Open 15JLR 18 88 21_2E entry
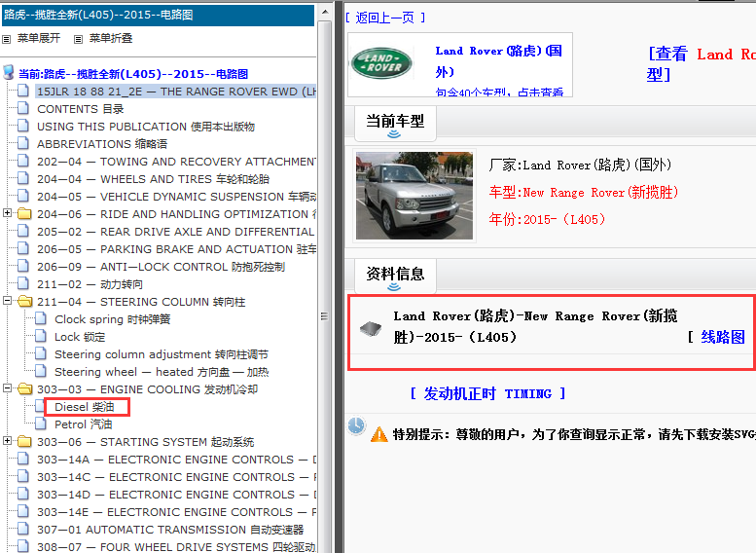 point(176,92)
